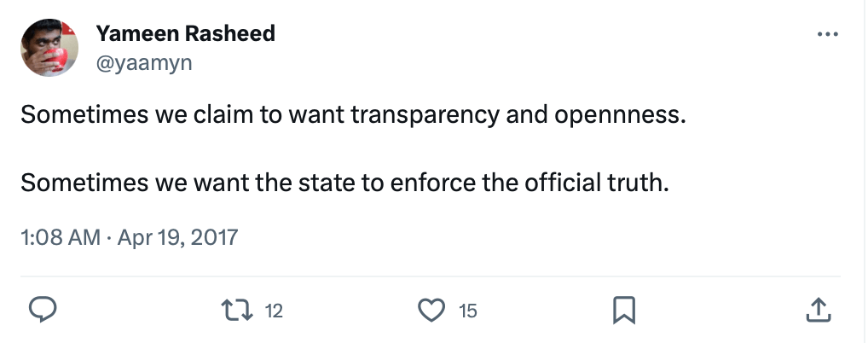Image resolution: width=868 pixels, height=343 pixels.
Task: Open the three-dot more options menu
Action: 827,35
